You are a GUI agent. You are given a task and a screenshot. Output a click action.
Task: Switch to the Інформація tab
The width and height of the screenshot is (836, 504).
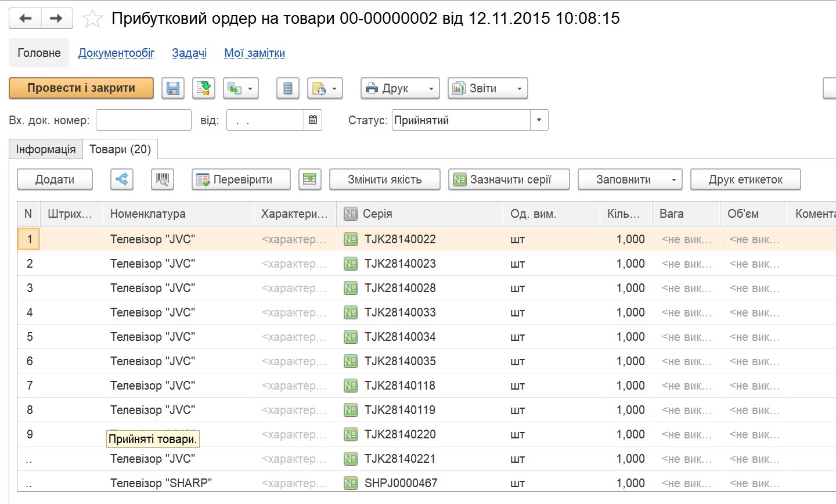[46, 149]
